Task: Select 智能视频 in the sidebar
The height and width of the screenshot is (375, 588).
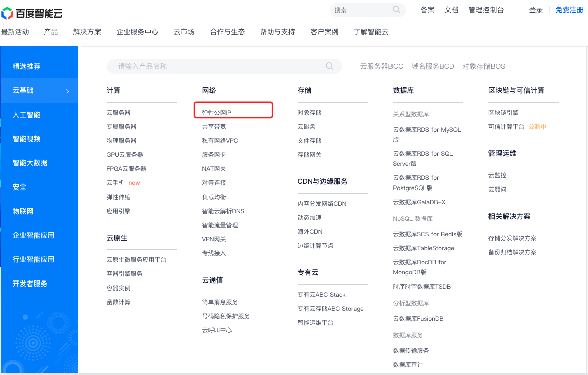Action: 26,139
